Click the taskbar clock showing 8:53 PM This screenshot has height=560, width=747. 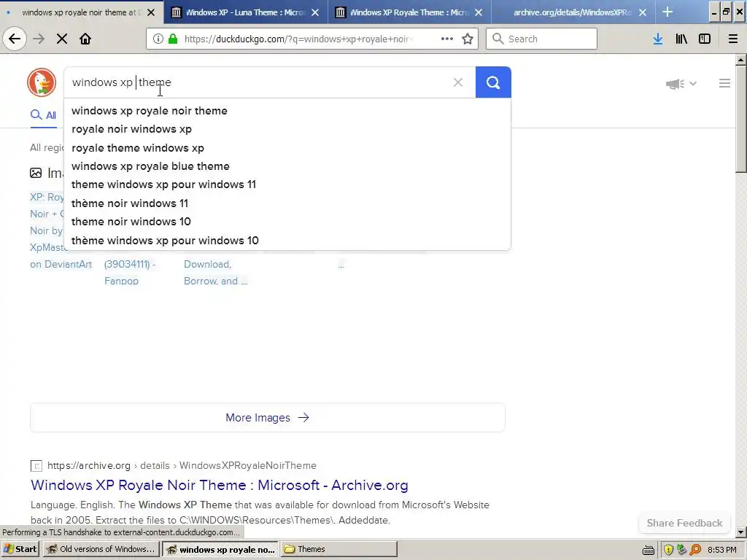tap(721, 550)
